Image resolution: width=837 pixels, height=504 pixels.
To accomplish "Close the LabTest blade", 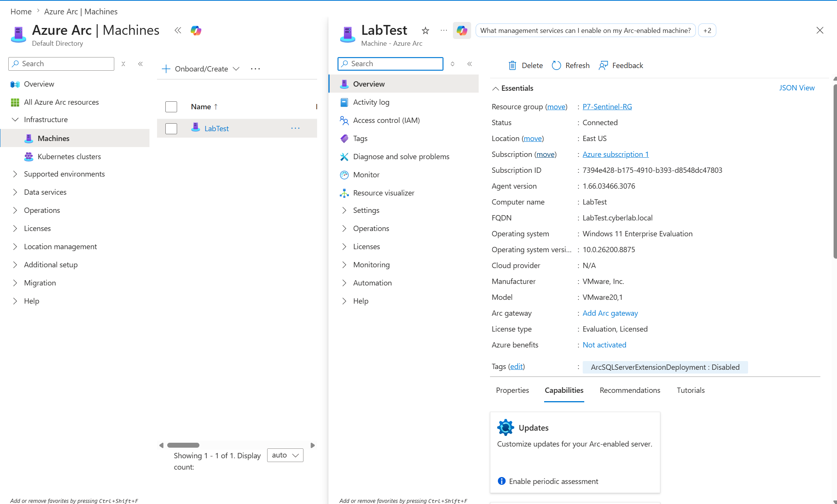I will click(820, 30).
